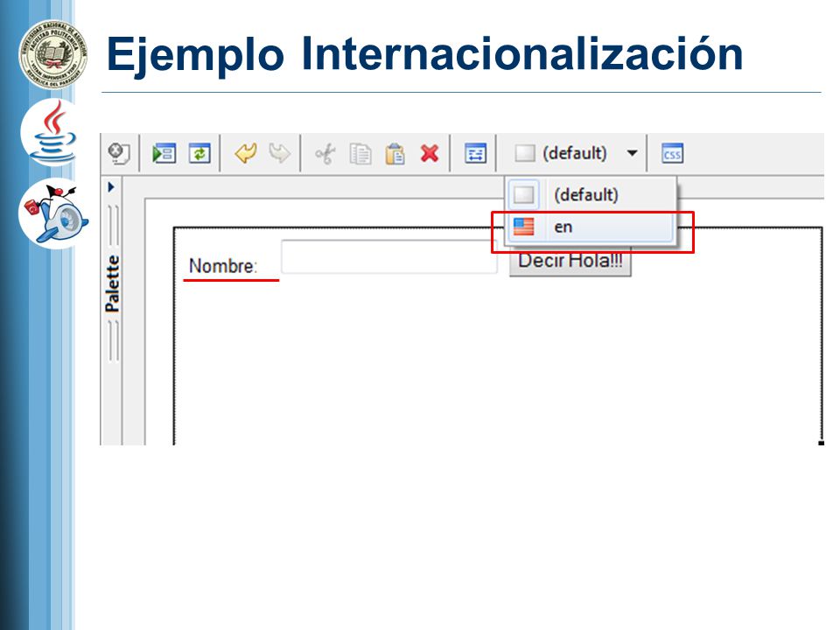
Task: Open the CSS editor icon
Action: (x=672, y=154)
